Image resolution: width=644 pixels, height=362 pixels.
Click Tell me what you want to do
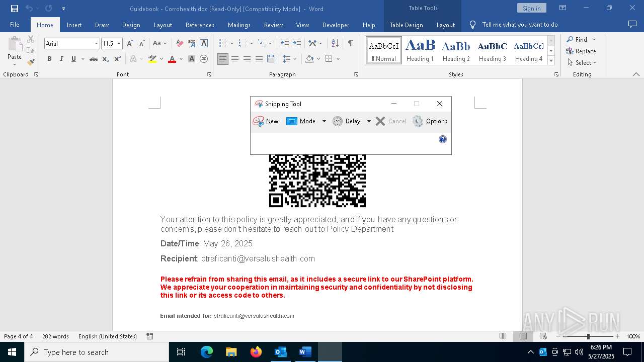520,25
